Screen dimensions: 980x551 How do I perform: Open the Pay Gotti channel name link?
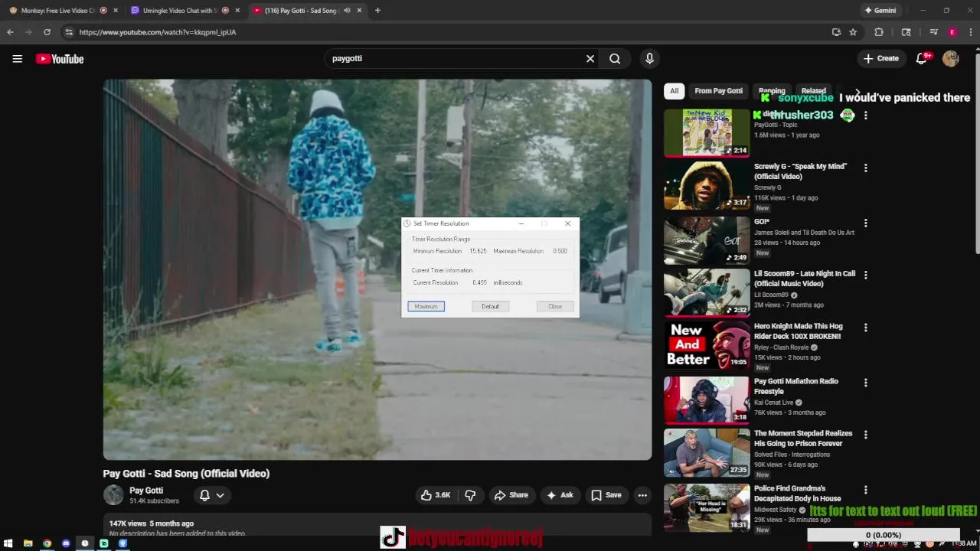[146, 491]
